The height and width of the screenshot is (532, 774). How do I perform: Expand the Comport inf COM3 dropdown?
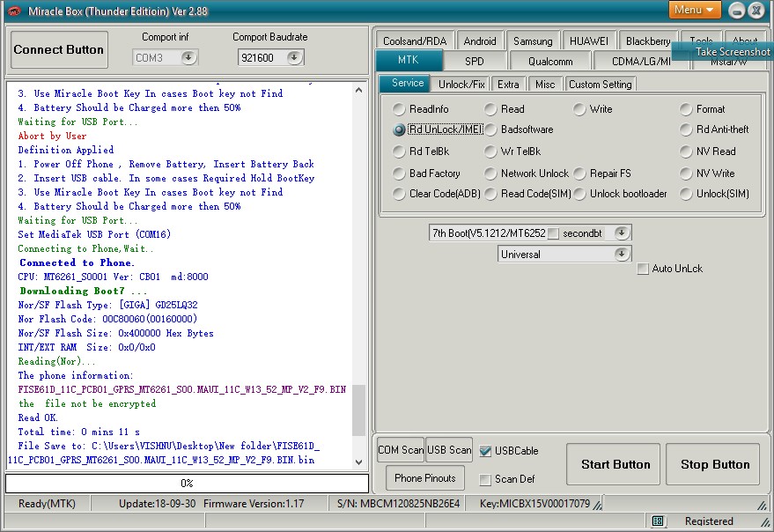[x=188, y=58]
